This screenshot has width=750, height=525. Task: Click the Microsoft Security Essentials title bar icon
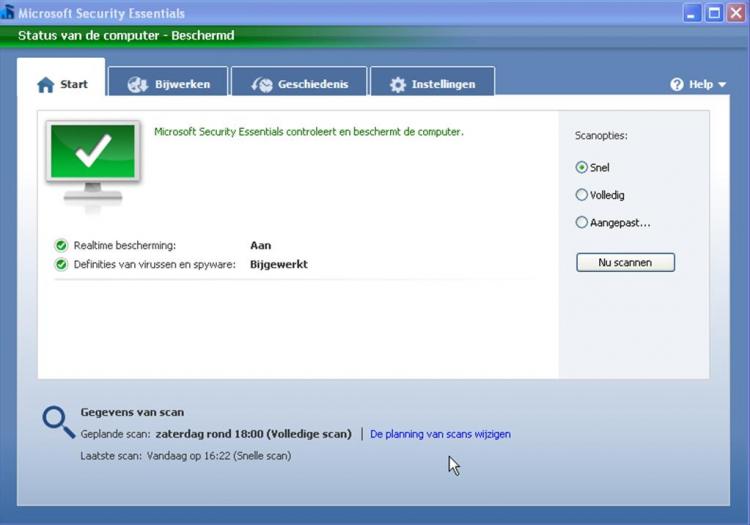pos(7,11)
